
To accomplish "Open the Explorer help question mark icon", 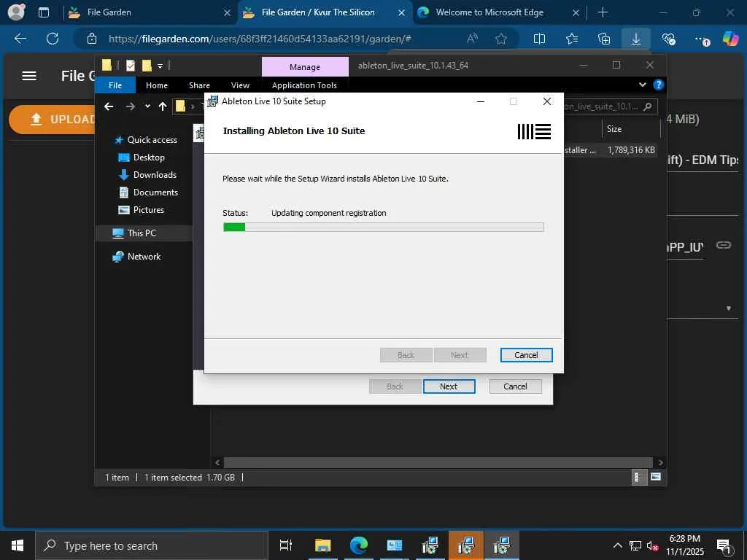I will point(659,85).
